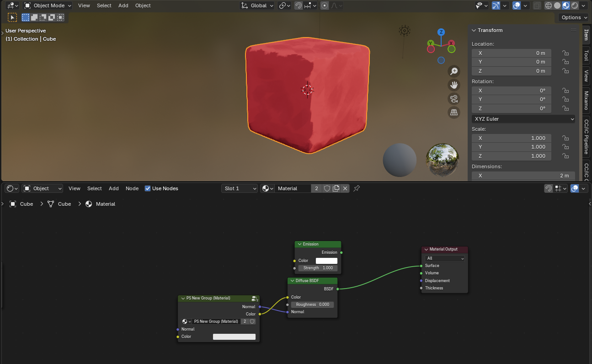Open the Options dropdown in the viewport
Viewport: 592px width, 364px height.
(574, 17)
